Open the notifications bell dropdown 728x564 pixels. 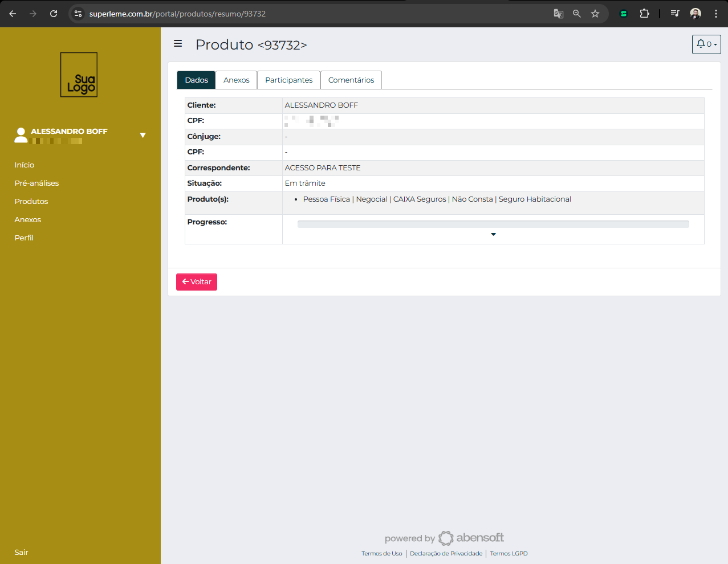(x=706, y=44)
